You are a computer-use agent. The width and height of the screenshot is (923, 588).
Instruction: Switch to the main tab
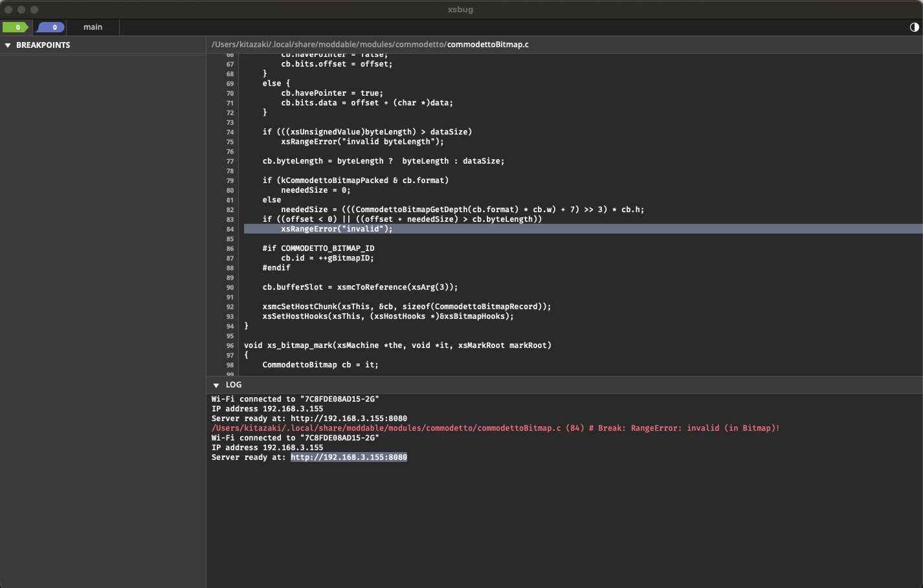pyautogui.click(x=93, y=27)
